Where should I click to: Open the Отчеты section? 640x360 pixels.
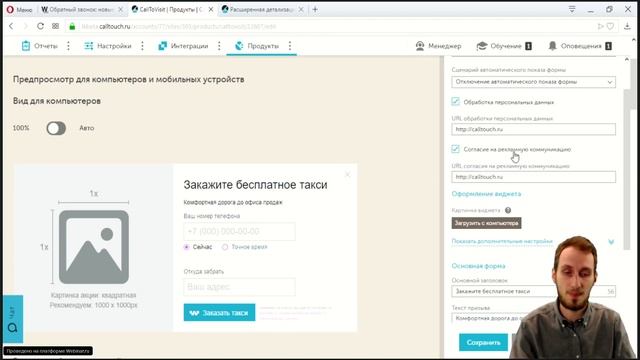pos(40,46)
